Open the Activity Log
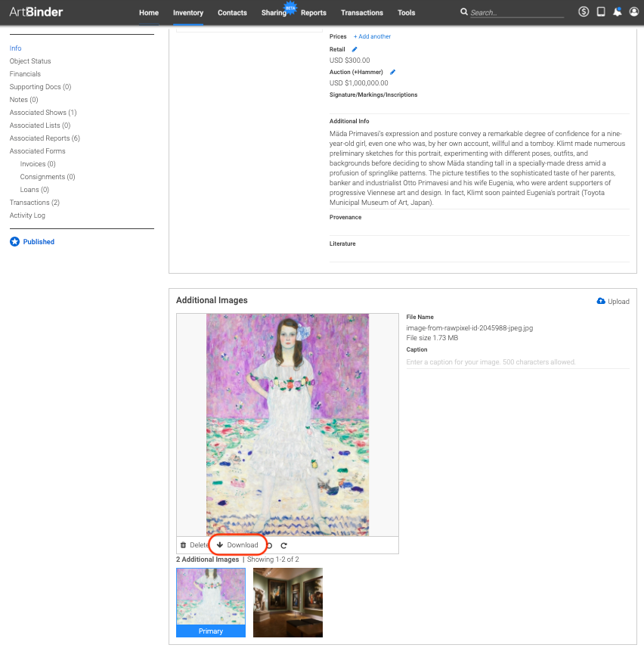644x651 pixels. pyautogui.click(x=27, y=215)
